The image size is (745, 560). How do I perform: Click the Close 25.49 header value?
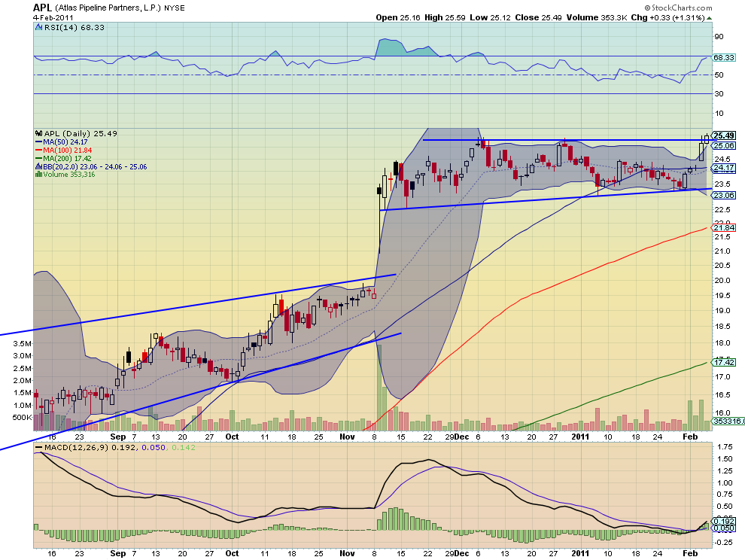click(x=538, y=17)
